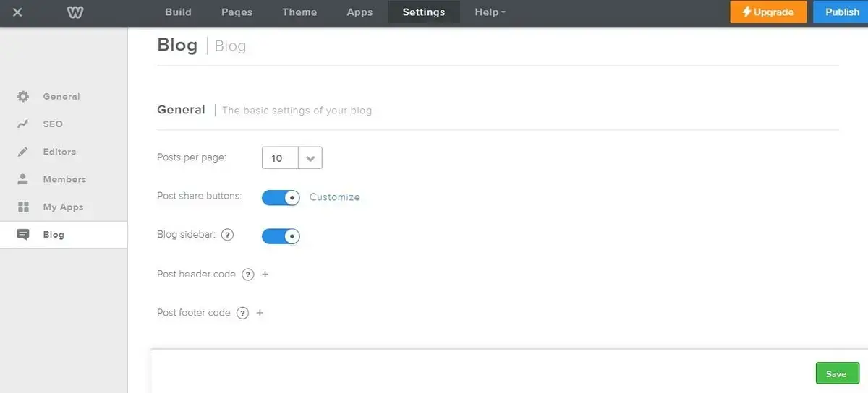Toggle Post share buttons switch
Image resolution: width=868 pixels, height=393 pixels.
pos(281,197)
